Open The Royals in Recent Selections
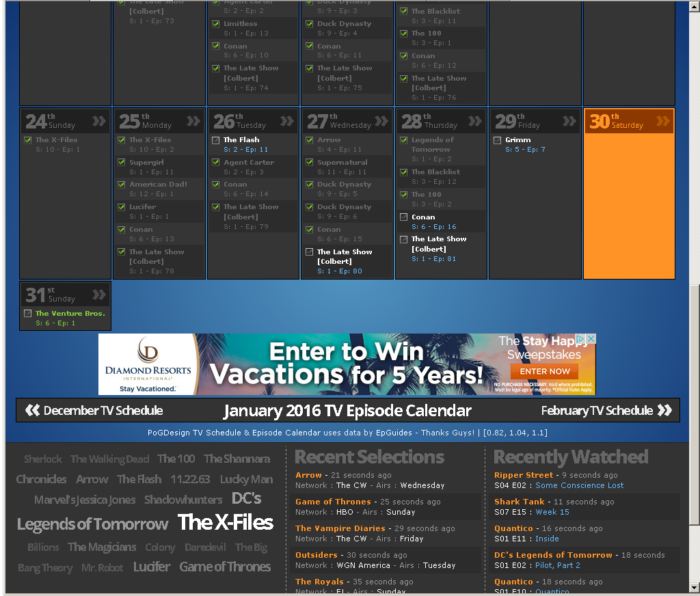 point(320,582)
